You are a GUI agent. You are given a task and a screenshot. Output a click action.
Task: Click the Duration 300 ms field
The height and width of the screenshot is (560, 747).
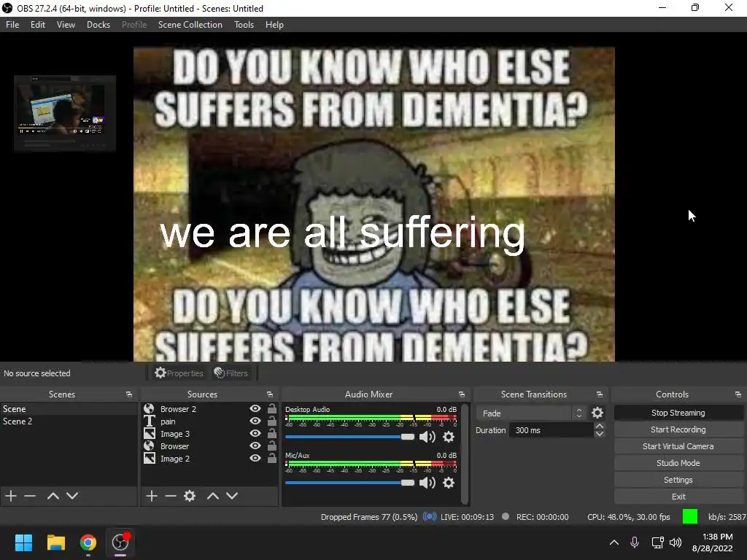coord(551,430)
